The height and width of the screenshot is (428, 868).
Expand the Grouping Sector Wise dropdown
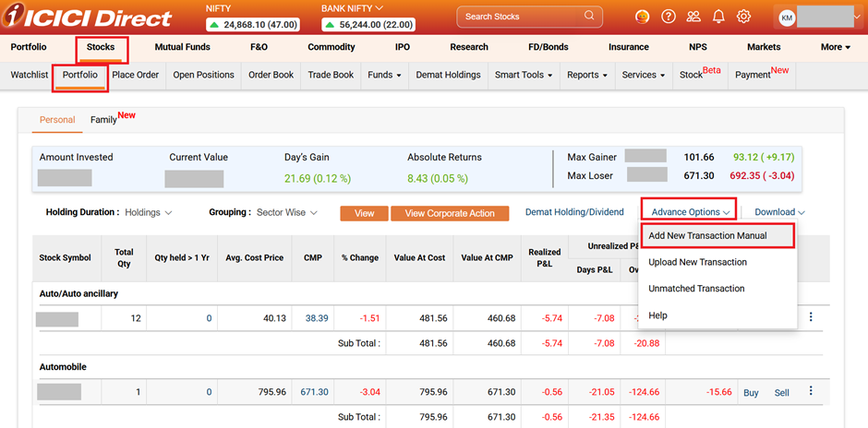point(287,213)
